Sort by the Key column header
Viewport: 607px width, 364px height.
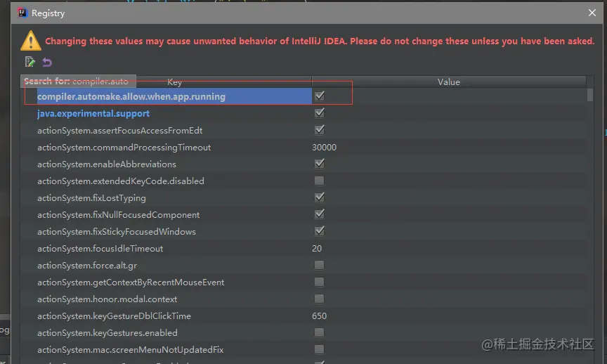pos(174,82)
